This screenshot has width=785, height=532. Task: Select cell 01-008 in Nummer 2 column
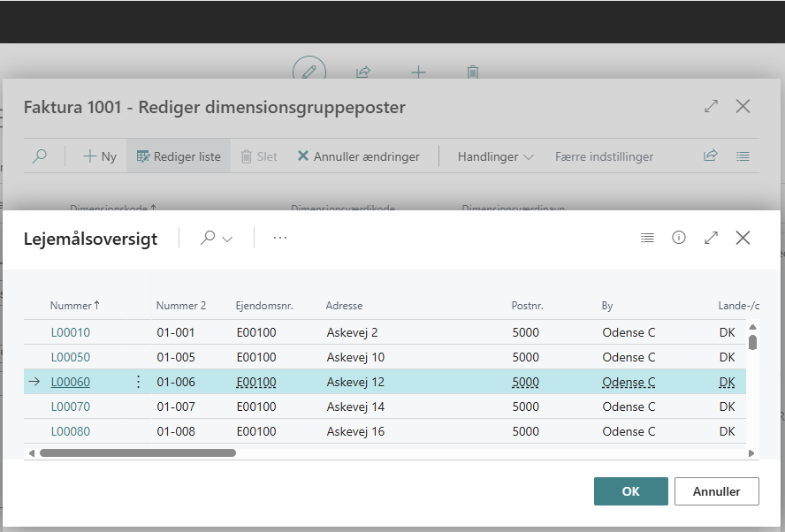pos(176,431)
